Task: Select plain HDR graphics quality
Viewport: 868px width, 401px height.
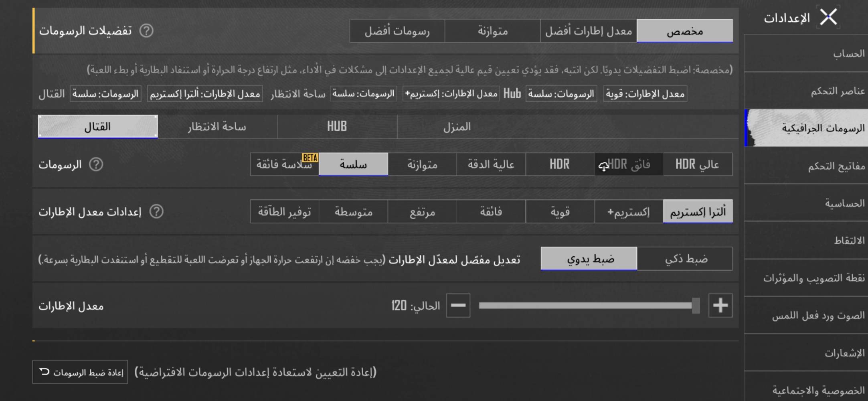Action: tap(560, 164)
